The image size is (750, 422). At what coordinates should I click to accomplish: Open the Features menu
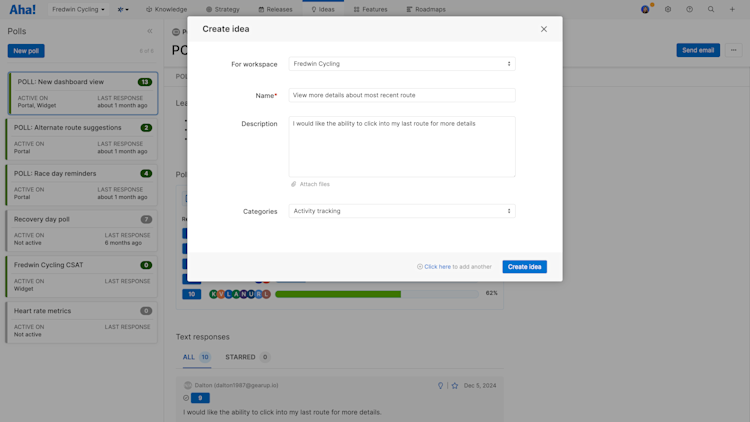click(x=371, y=10)
